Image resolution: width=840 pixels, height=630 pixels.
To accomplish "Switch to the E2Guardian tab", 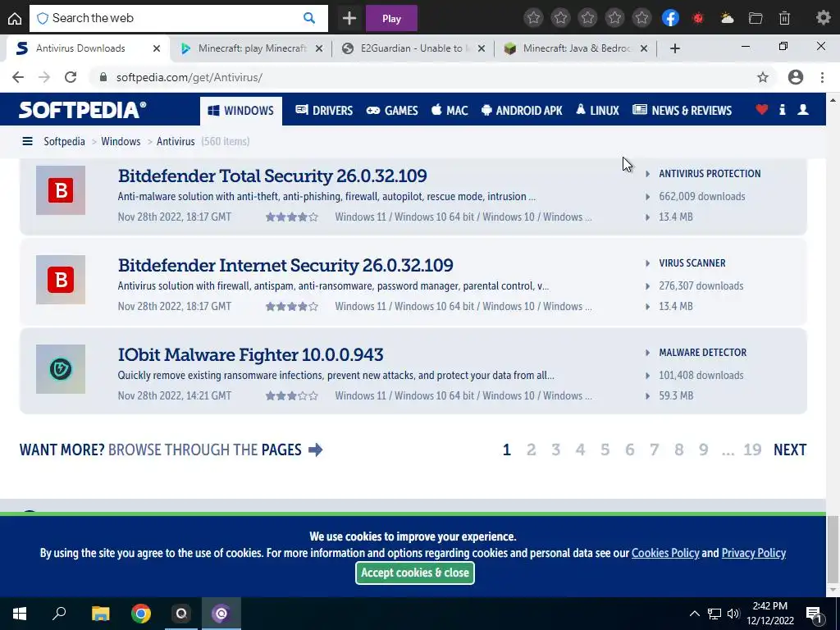I will pos(413,48).
